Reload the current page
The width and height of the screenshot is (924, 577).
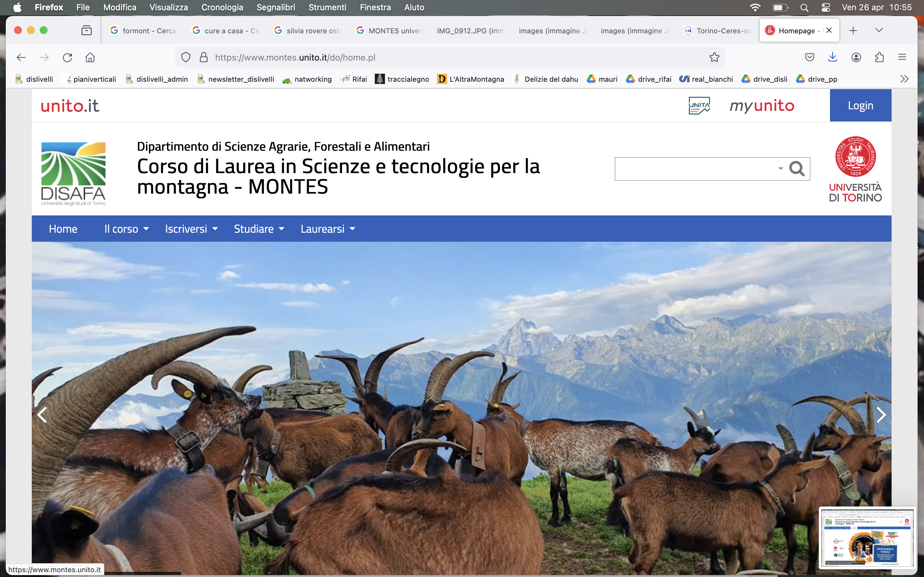67,57
